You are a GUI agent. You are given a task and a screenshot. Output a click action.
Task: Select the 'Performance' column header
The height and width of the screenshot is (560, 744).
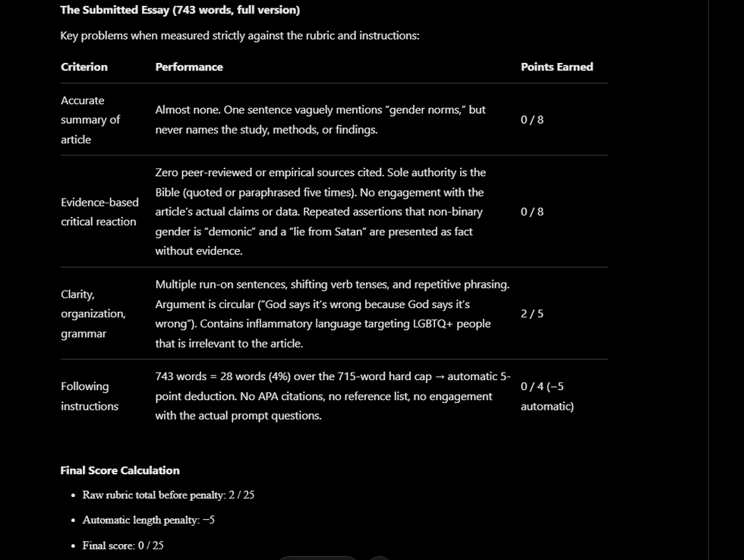[x=189, y=67]
